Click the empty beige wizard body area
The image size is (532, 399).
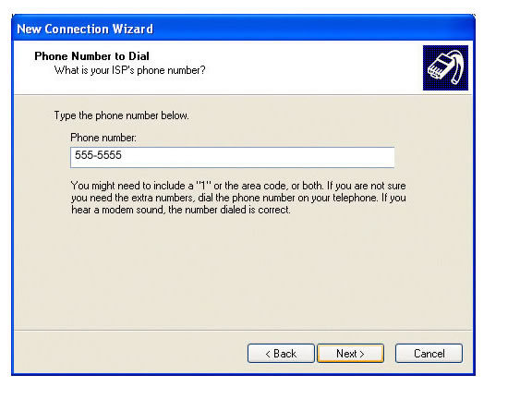243,272
